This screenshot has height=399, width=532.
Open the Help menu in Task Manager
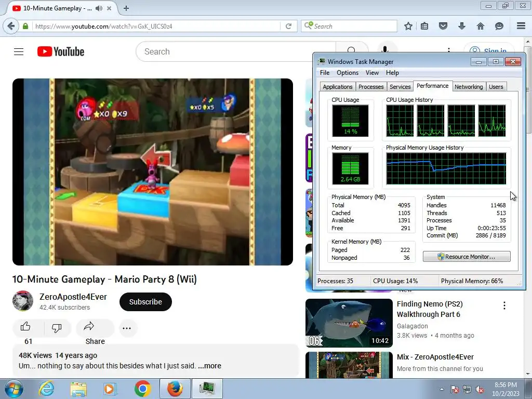tap(392, 73)
